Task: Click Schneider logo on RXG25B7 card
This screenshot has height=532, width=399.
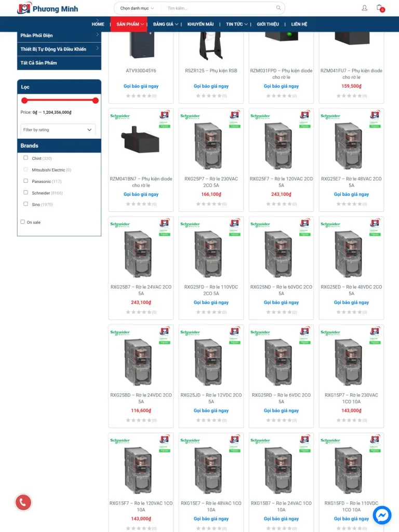Action: tap(120, 224)
